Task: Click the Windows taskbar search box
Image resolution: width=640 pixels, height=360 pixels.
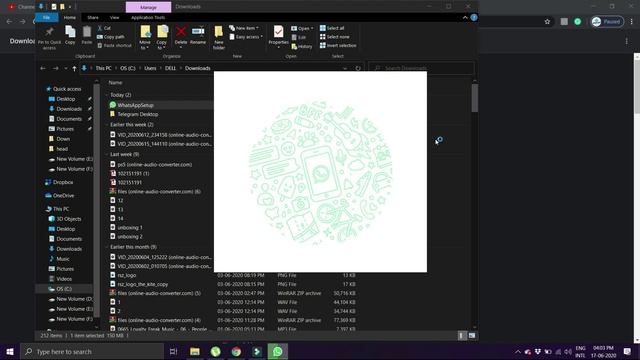Action: click(92, 351)
